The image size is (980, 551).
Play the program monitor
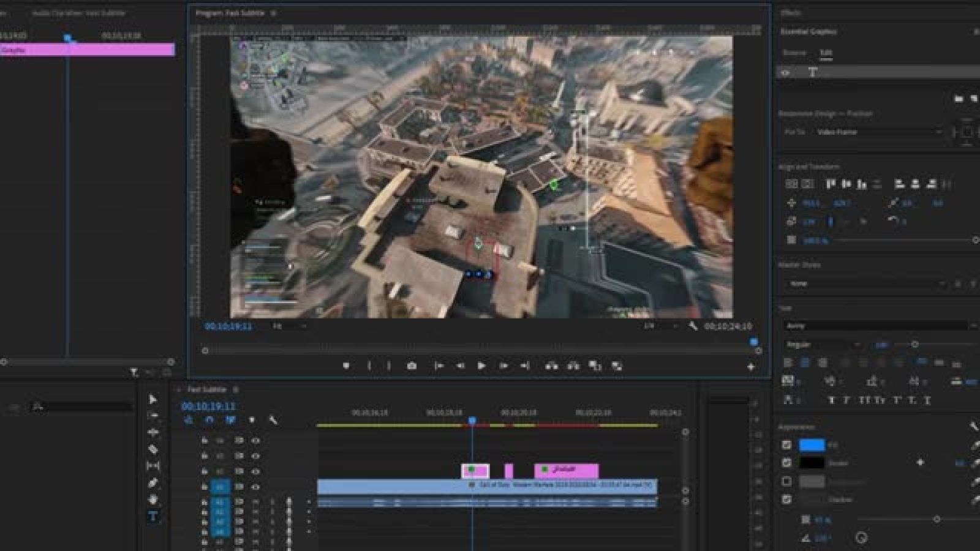(481, 366)
